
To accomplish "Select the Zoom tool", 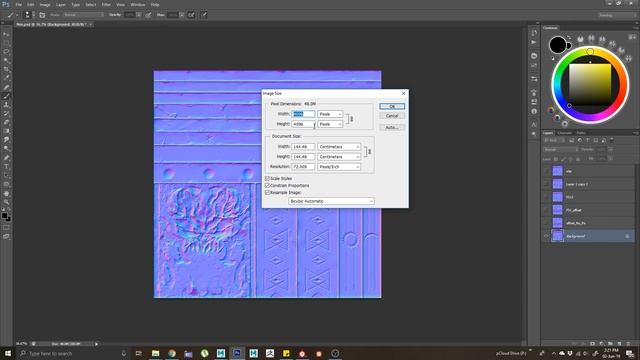I will click(6, 202).
